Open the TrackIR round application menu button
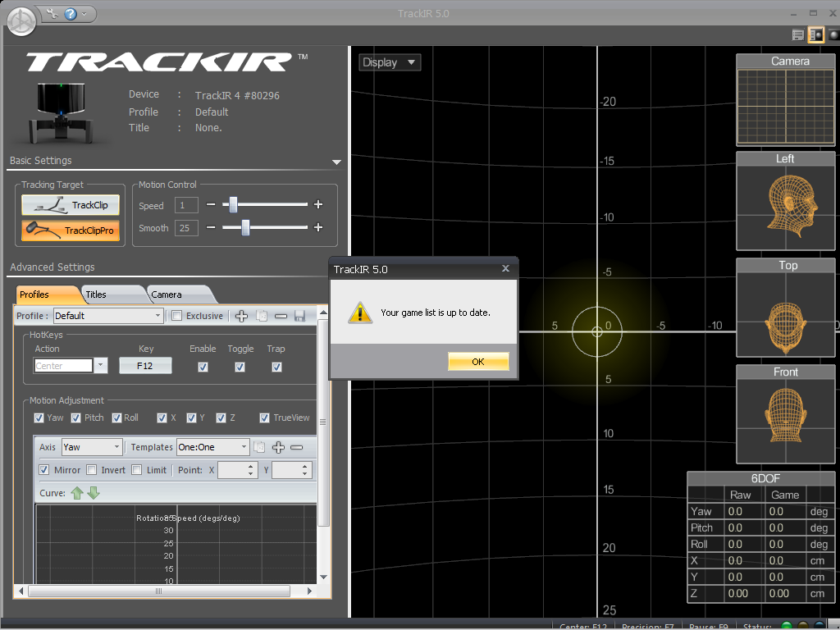The image size is (840, 630). pyautogui.click(x=21, y=21)
